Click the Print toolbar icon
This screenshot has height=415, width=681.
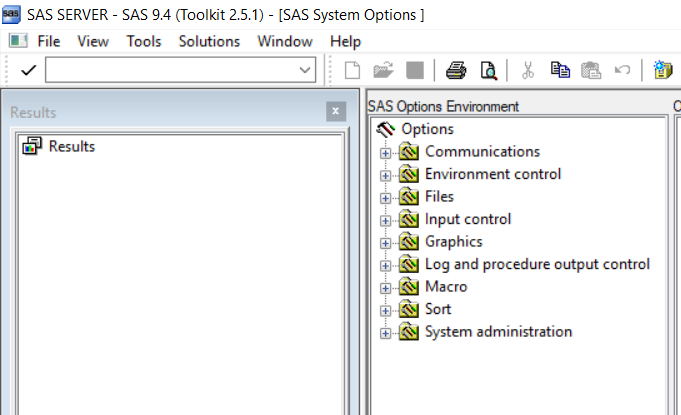(x=456, y=70)
